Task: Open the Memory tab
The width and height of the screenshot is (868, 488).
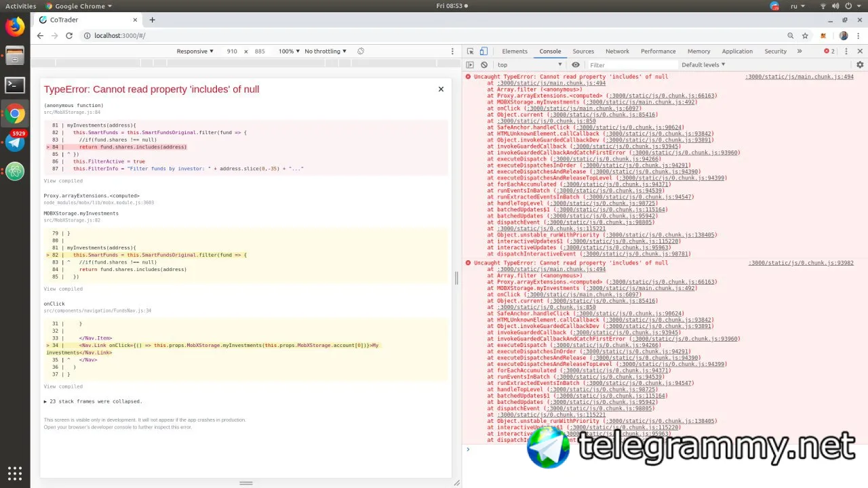Action: 699,52
